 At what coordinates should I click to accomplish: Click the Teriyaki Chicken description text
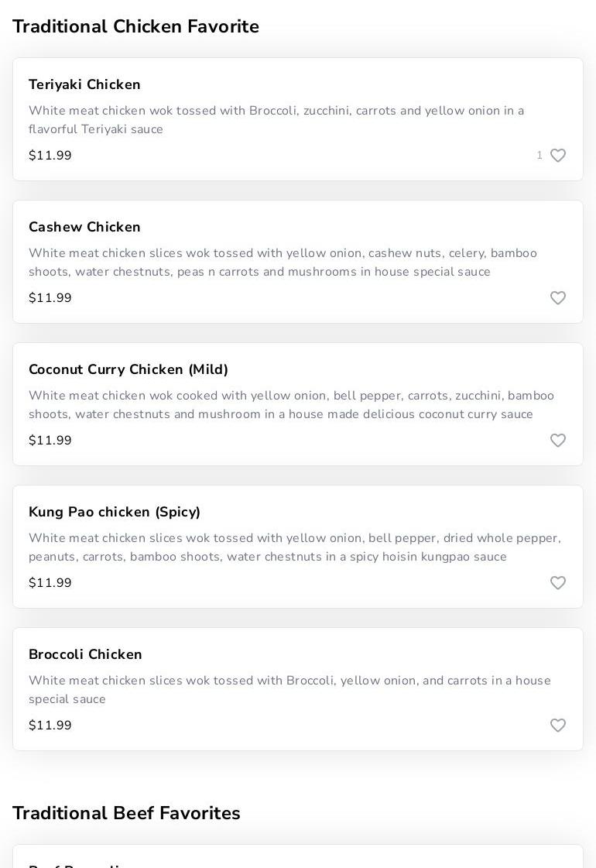[276, 120]
